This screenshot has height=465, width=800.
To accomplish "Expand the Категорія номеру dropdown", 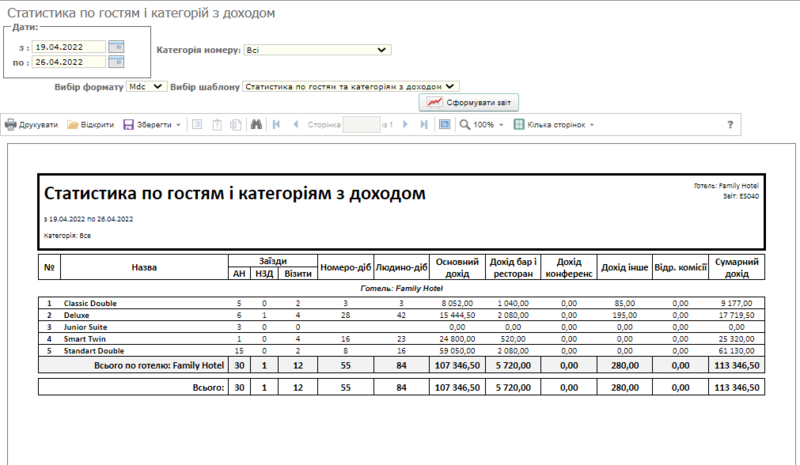I will 317,49.
